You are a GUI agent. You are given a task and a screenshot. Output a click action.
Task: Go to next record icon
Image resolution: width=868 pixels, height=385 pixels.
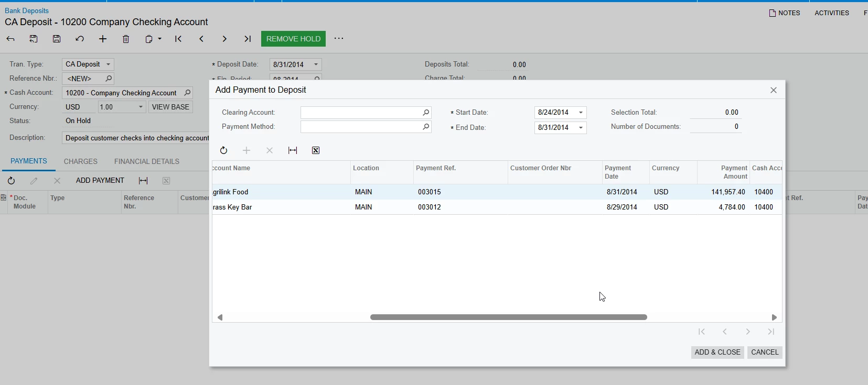click(x=224, y=39)
